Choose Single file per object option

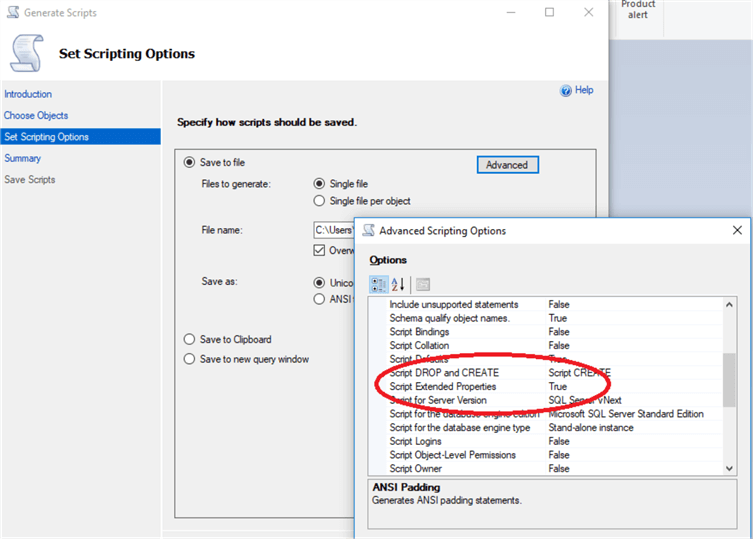click(320, 201)
